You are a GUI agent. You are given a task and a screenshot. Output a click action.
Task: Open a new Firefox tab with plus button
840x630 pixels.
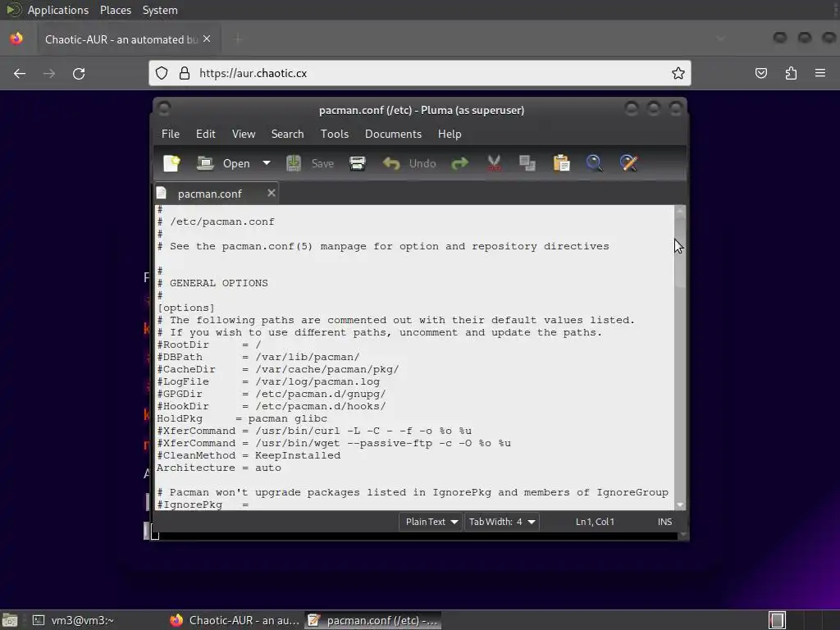tap(238, 39)
